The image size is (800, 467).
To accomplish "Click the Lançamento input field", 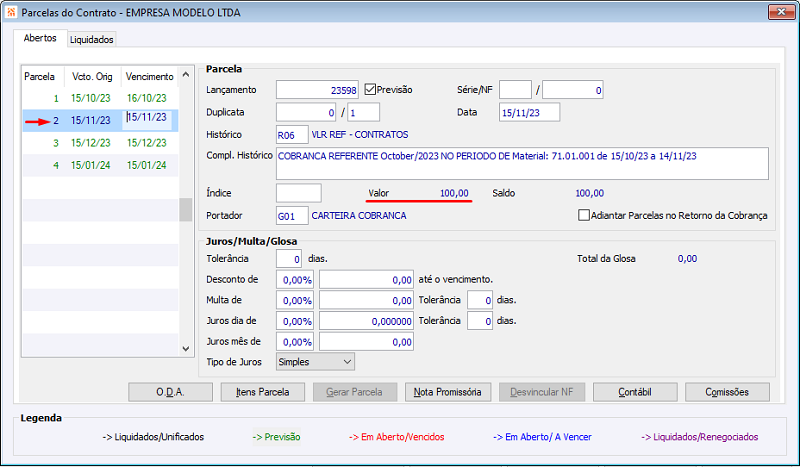I will point(317,90).
